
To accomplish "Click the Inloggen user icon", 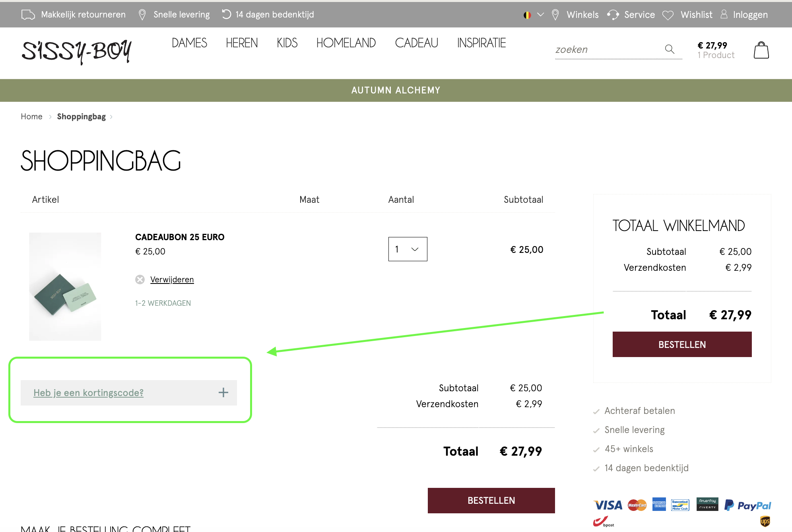I will 724,14.
